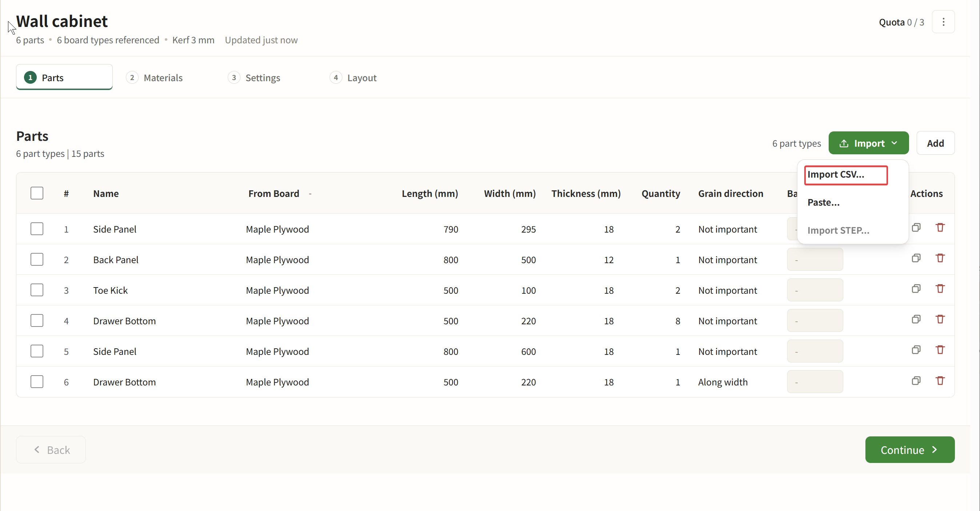Duplicate the Drawer Bottom part in row 4
Screen dimensions: 980x511
[x=916, y=319]
